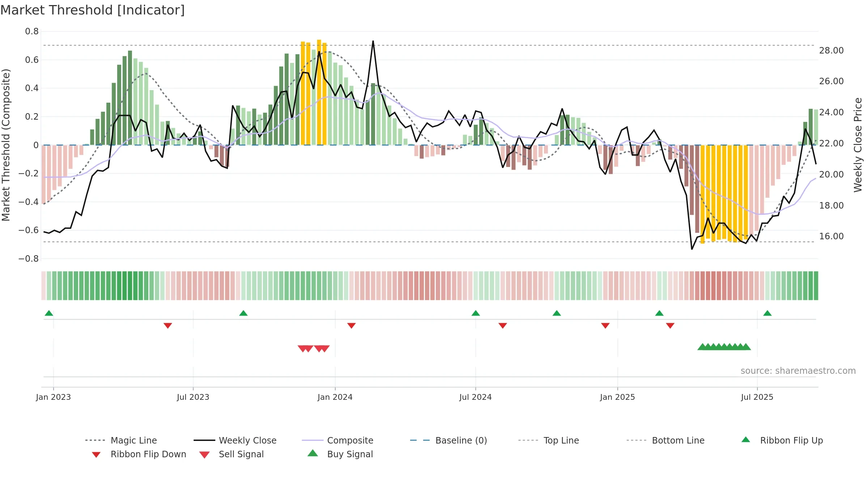Toggle the Ribbon Flip Up legend entry
This screenshot has width=868, height=488.
(782, 440)
